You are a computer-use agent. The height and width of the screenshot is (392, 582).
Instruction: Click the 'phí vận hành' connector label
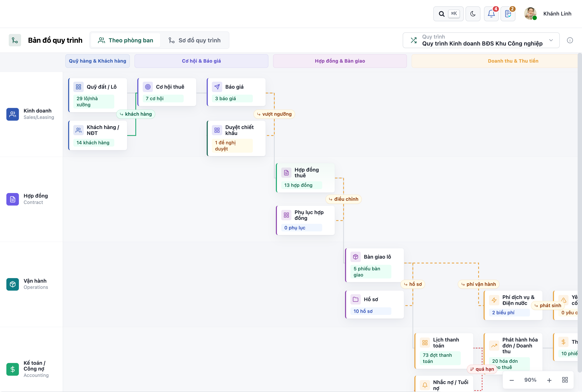[x=478, y=284]
